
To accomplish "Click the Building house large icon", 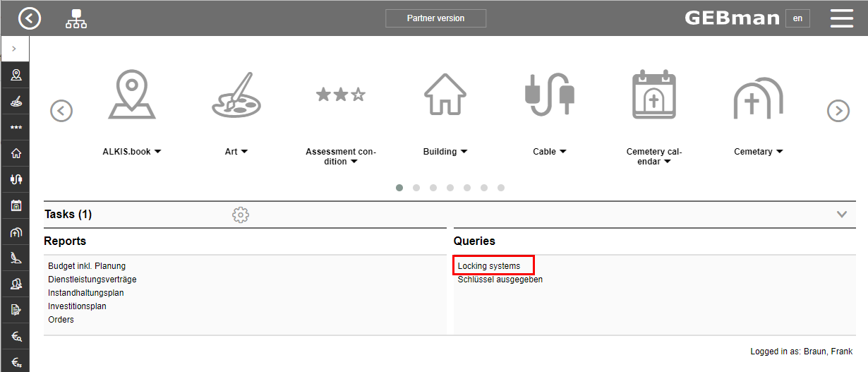I will click(445, 94).
